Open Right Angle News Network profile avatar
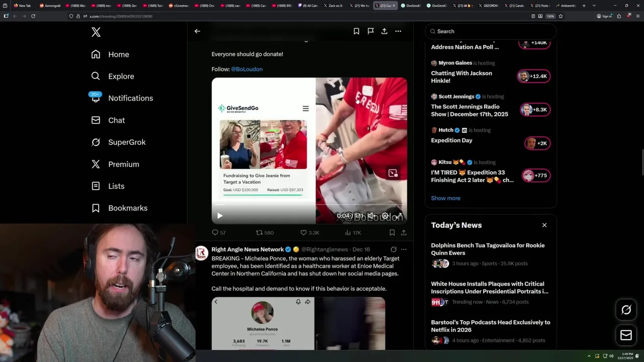This screenshot has height=362, width=644. pos(202,253)
